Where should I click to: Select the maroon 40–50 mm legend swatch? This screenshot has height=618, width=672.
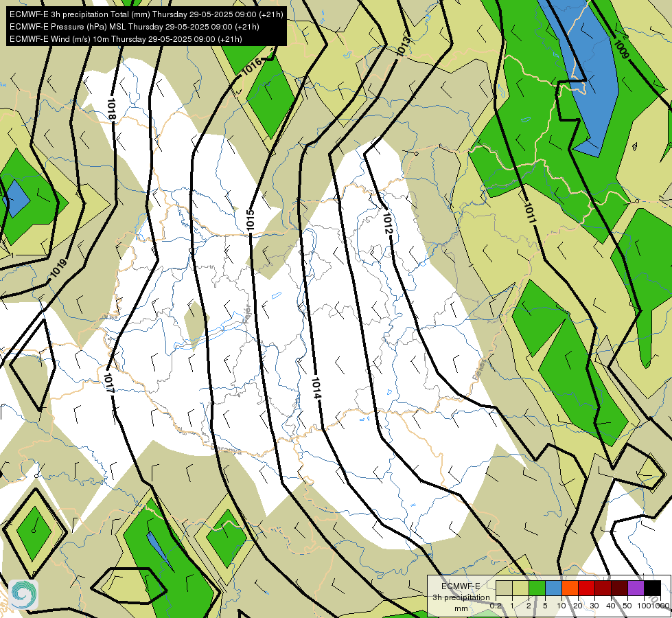[619, 588]
